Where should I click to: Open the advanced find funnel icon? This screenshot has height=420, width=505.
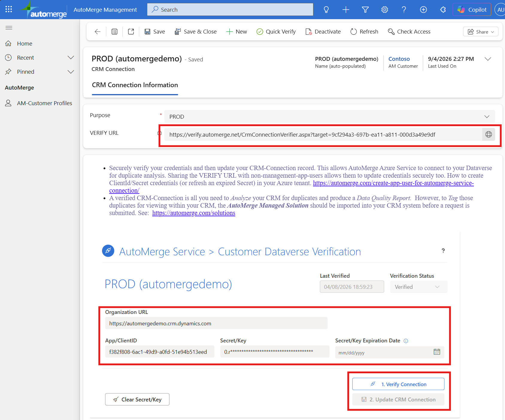click(365, 10)
